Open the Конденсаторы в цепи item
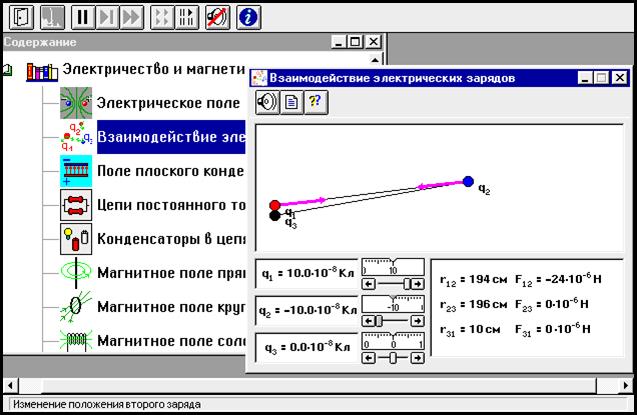The width and height of the screenshot is (637, 415). (x=171, y=239)
